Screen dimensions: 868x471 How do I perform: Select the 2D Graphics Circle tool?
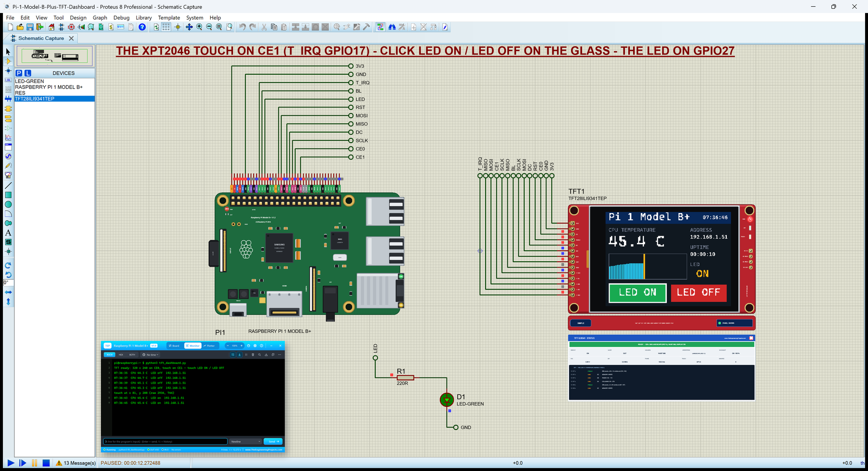(x=8, y=204)
